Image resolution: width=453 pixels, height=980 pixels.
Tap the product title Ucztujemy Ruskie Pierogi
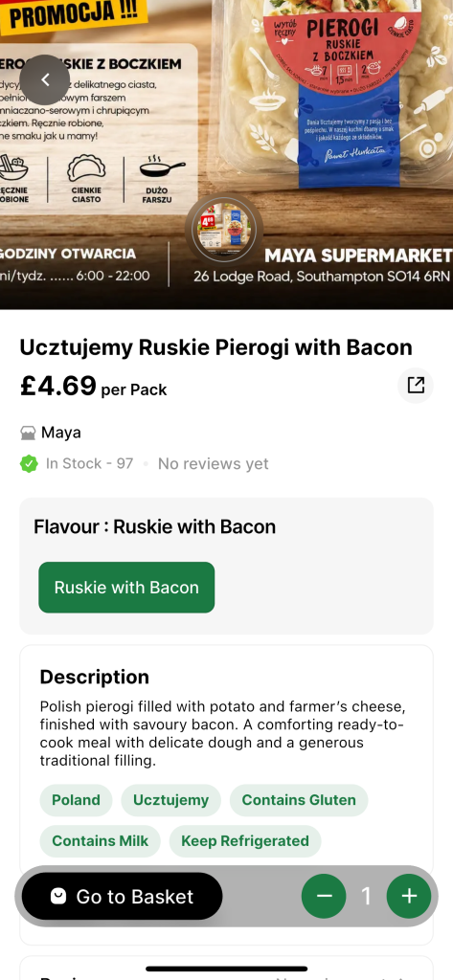[x=215, y=347]
